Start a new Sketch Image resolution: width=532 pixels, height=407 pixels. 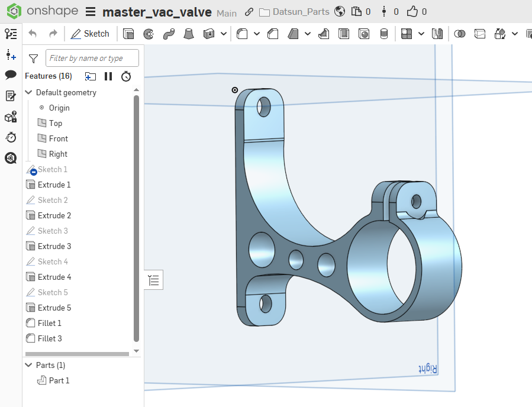(90, 34)
